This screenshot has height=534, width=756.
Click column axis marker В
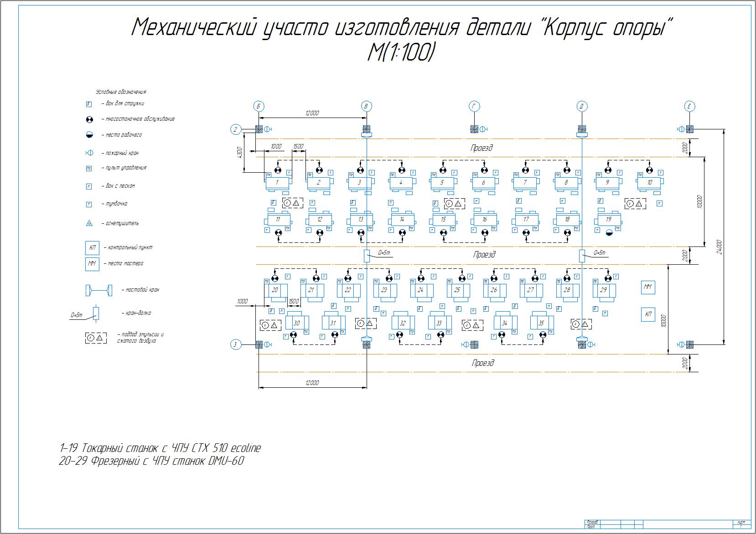tap(366, 107)
